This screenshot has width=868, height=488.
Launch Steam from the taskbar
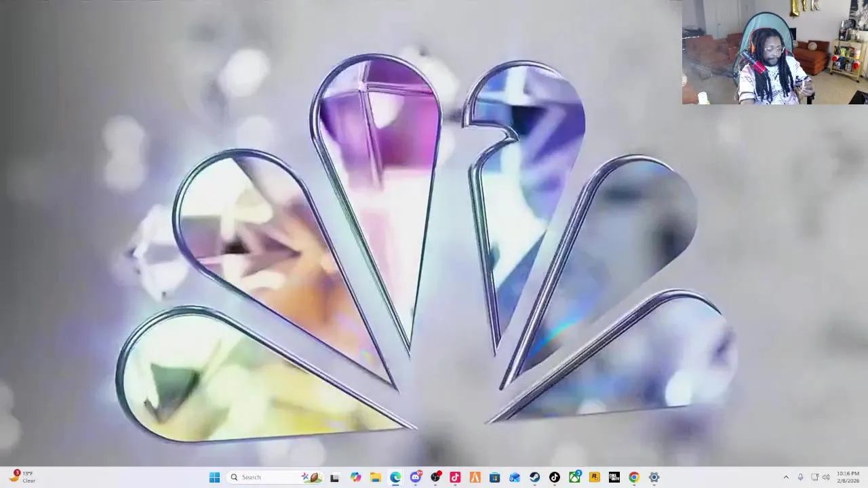534,477
